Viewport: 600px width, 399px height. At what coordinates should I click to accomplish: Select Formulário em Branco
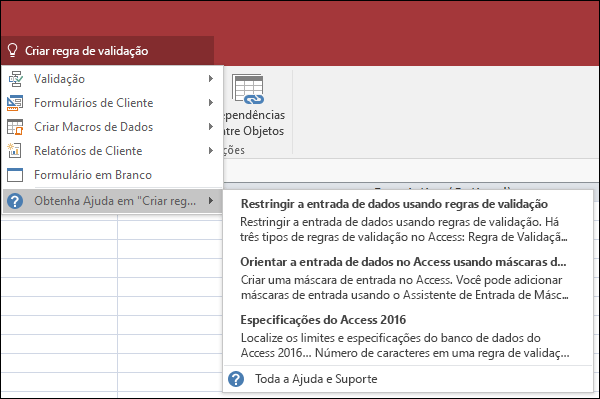tap(112, 175)
